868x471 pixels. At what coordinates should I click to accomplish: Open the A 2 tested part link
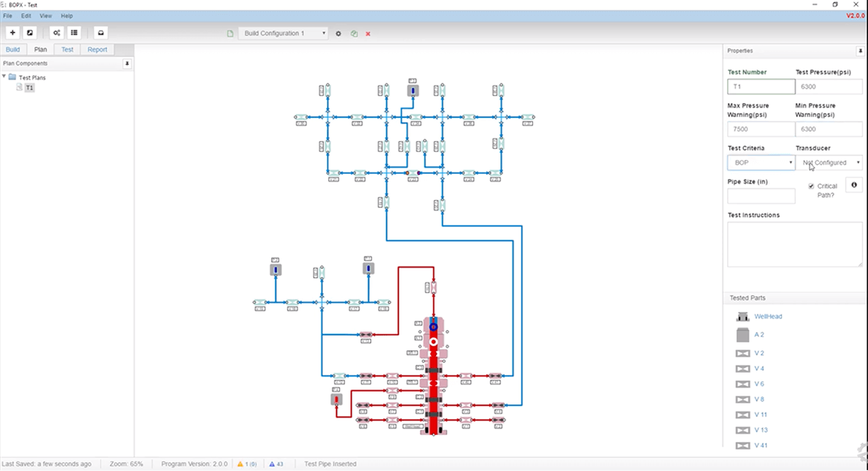759,334
